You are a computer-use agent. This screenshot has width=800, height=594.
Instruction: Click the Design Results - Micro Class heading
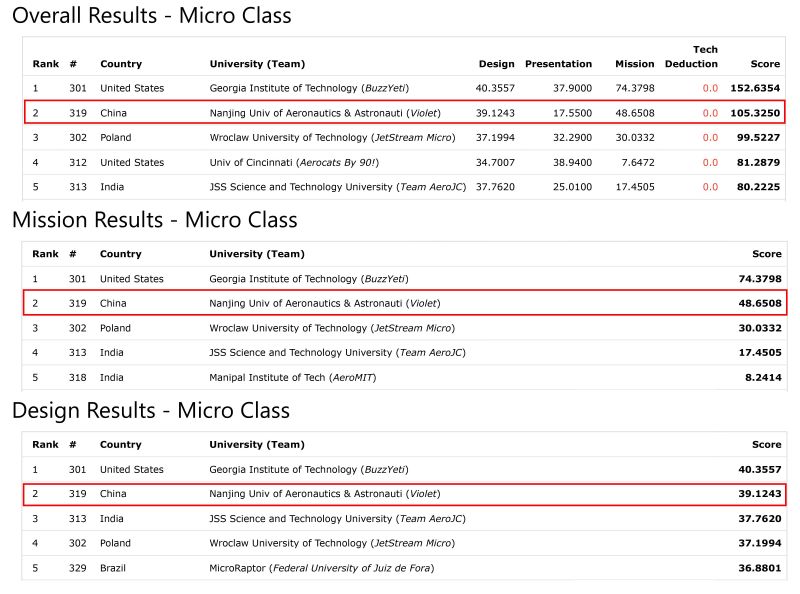[150, 411]
